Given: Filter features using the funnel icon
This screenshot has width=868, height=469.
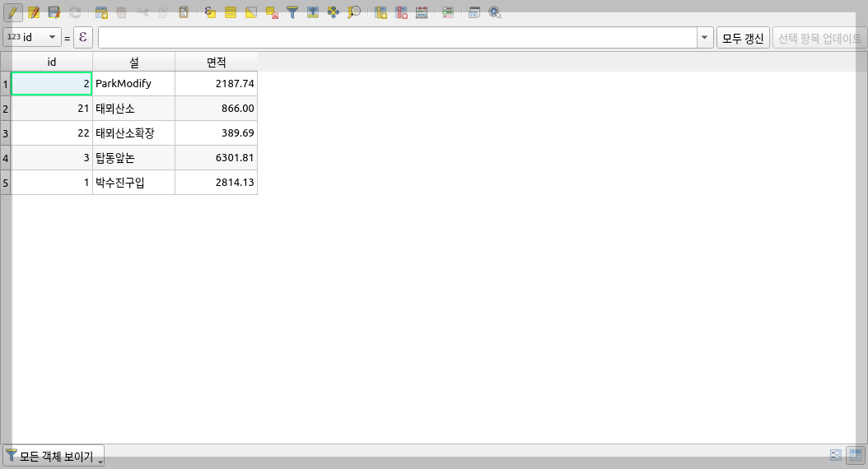Looking at the screenshot, I should click(292, 12).
